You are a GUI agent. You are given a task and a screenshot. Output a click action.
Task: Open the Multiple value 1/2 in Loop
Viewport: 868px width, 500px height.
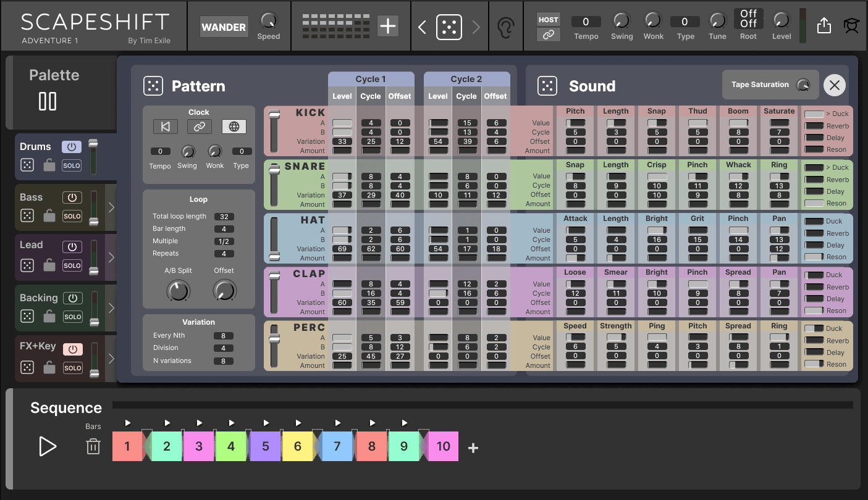224,241
